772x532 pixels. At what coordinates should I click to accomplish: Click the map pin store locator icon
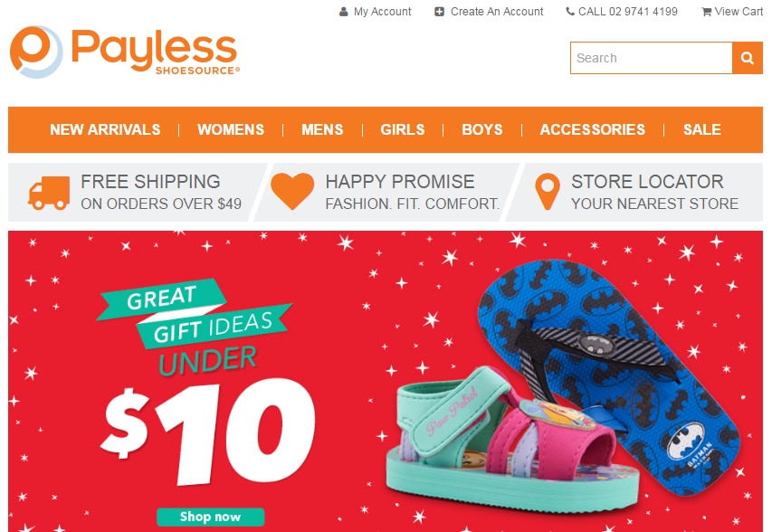[x=548, y=192]
